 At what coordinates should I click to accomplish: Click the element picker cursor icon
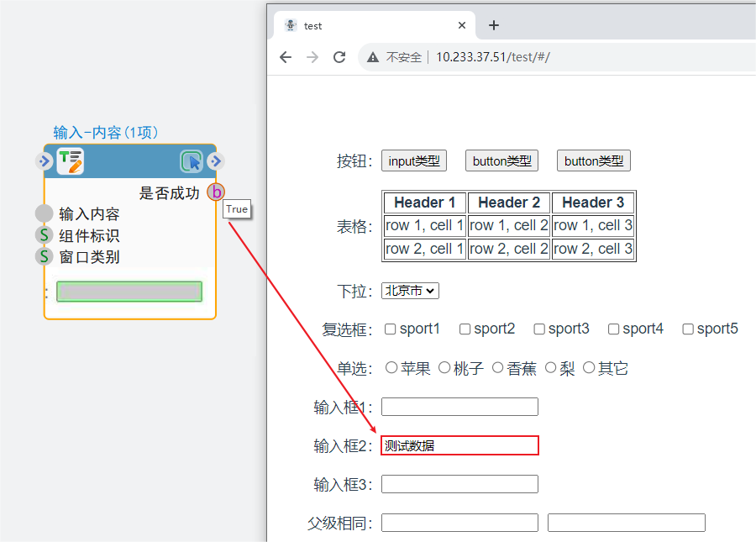coord(192,161)
